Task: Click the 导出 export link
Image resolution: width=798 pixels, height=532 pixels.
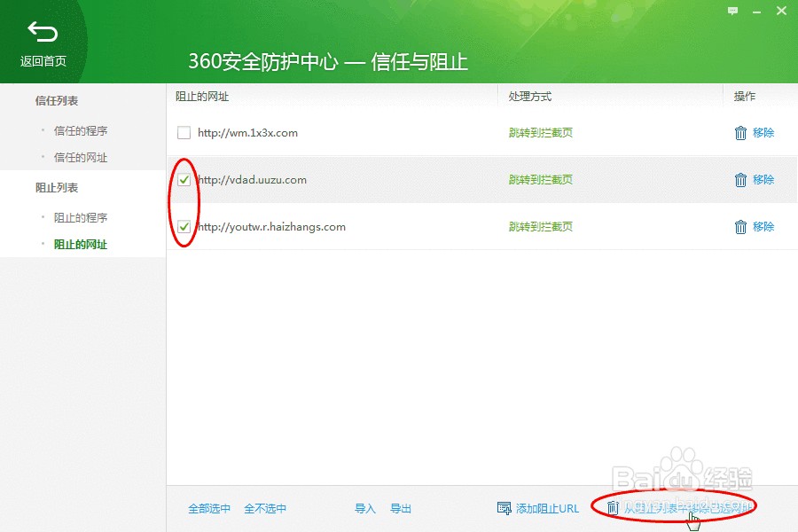Action: point(401,509)
